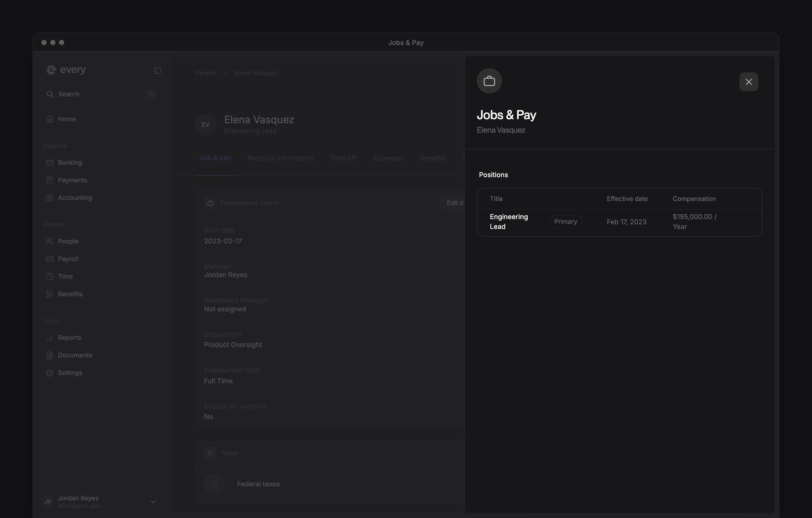Click the Title column header
The image size is (812, 518).
coord(496,199)
